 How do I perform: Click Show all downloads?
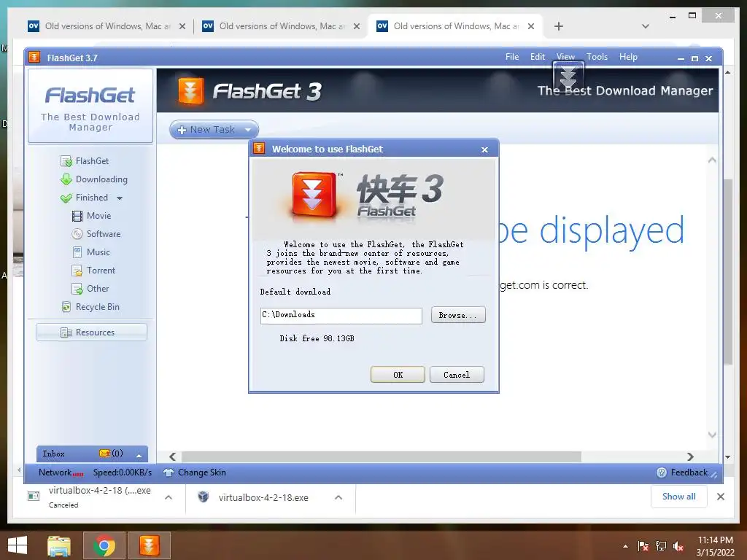point(678,497)
